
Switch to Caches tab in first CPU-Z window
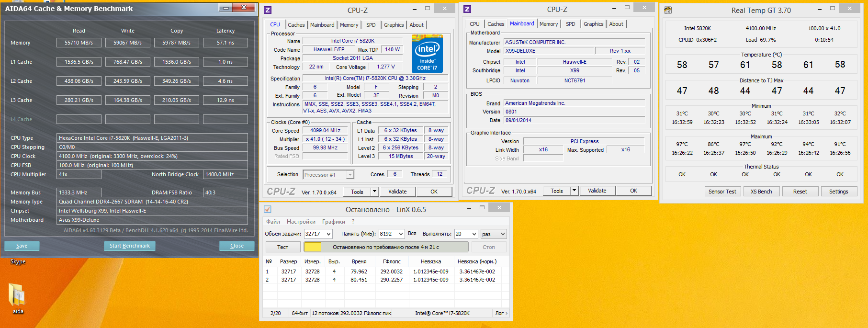click(x=296, y=25)
